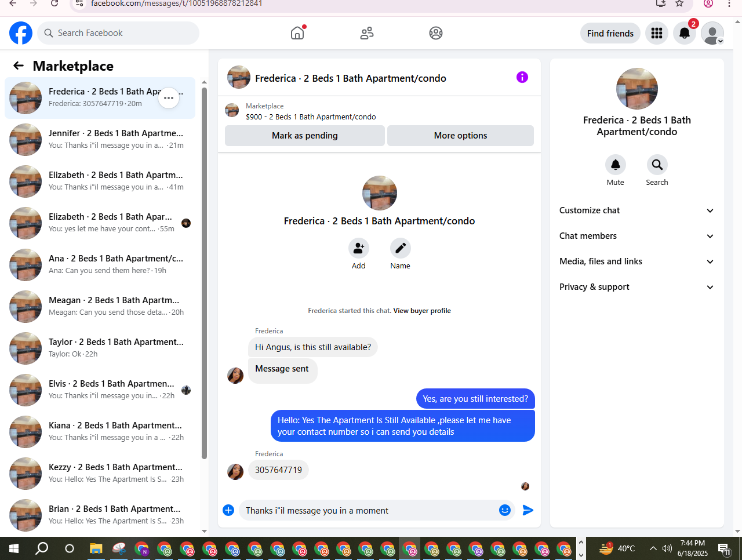
Task: Open the emoji picker
Action: pyautogui.click(x=505, y=510)
